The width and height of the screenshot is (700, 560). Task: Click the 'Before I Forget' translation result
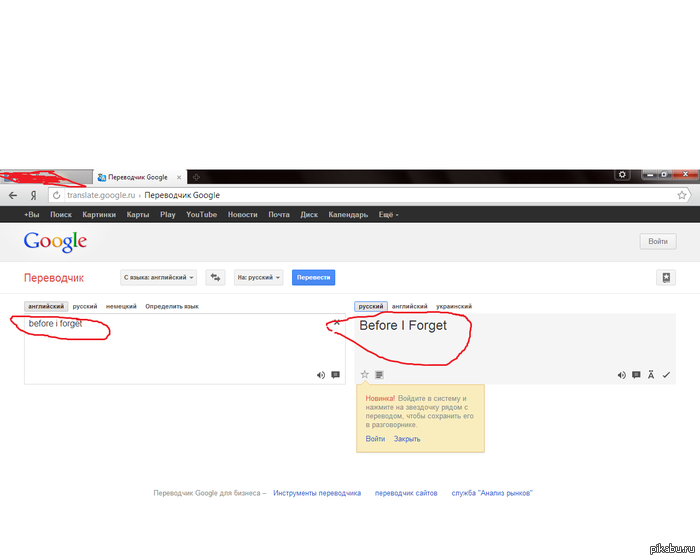[x=403, y=326]
